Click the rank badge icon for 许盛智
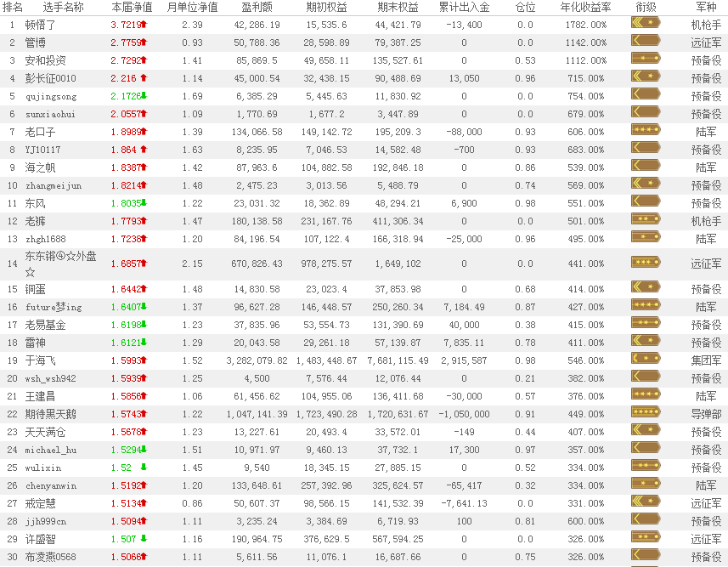The height and width of the screenshot is (567, 728). 646,537
